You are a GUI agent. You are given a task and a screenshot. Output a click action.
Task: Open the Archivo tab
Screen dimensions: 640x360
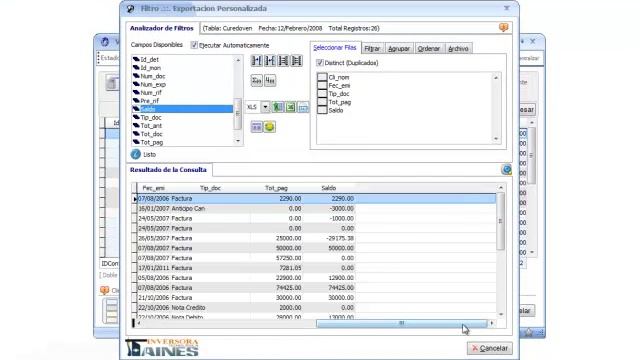pyautogui.click(x=458, y=48)
